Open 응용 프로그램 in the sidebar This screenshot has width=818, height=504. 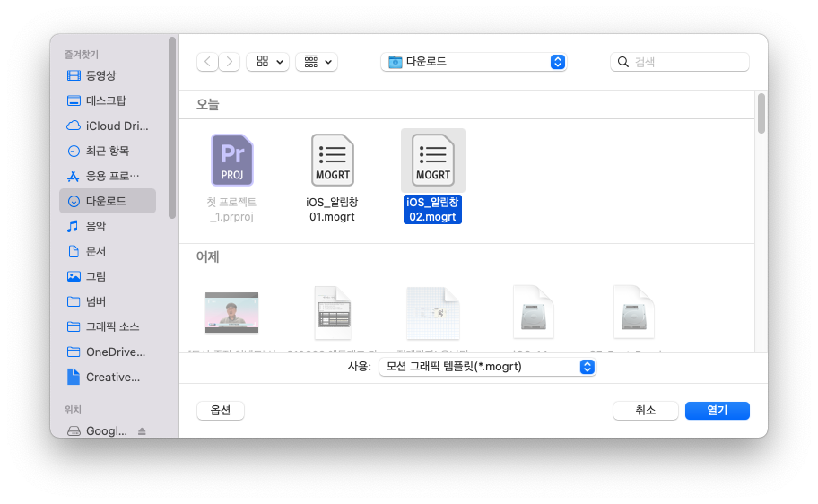tap(108, 176)
